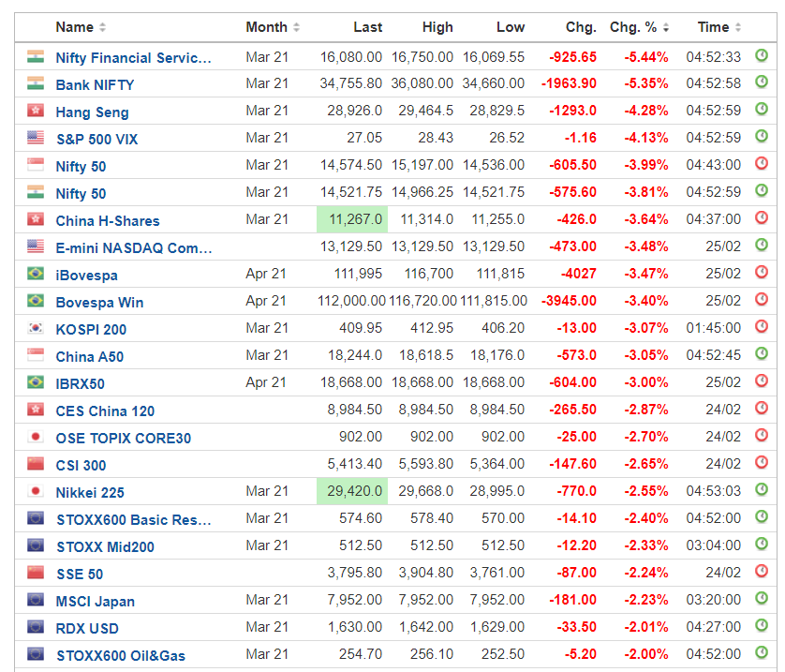Click the clock icon in Hang Seng row
785x672 pixels.
coord(761,109)
